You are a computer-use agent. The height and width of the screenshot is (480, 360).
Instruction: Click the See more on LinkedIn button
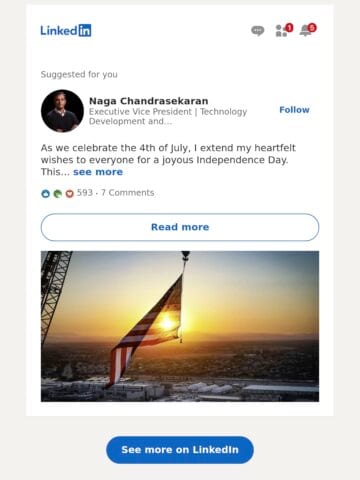click(x=180, y=450)
